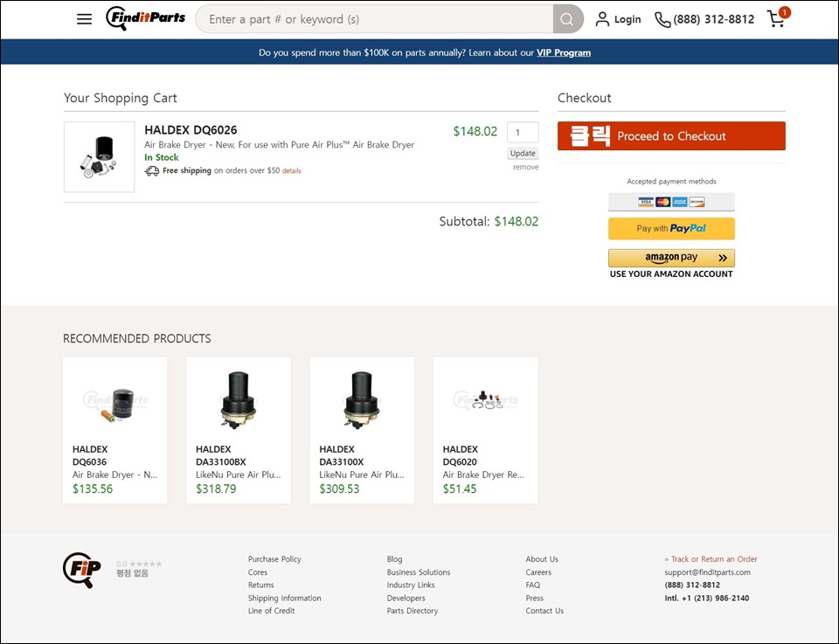Viewport: 839px width, 644px height.
Task: Pay with PayPal button
Action: [x=671, y=228]
